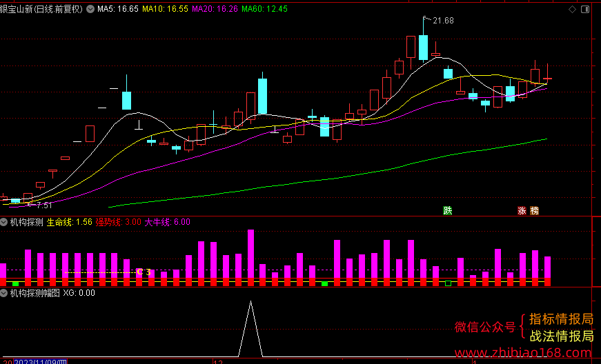Click the 12 month marker on time axis
The image size is (601, 364).
(x=218, y=362)
